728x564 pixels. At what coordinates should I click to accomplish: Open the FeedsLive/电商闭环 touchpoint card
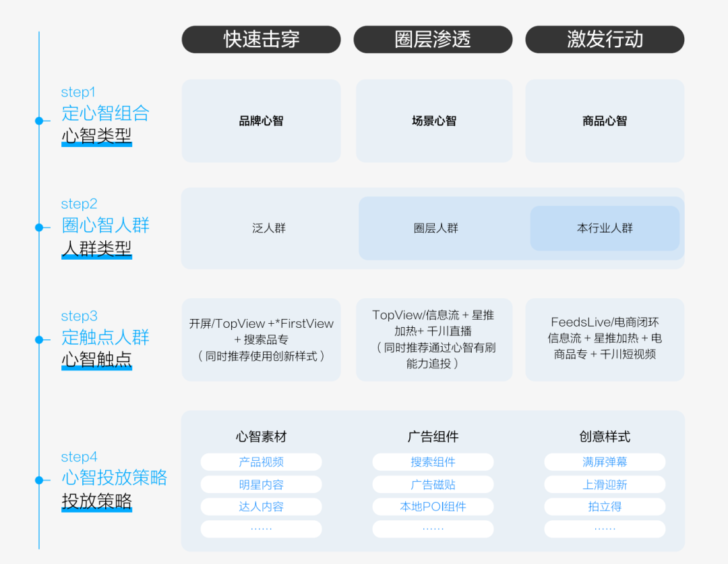[605, 339]
